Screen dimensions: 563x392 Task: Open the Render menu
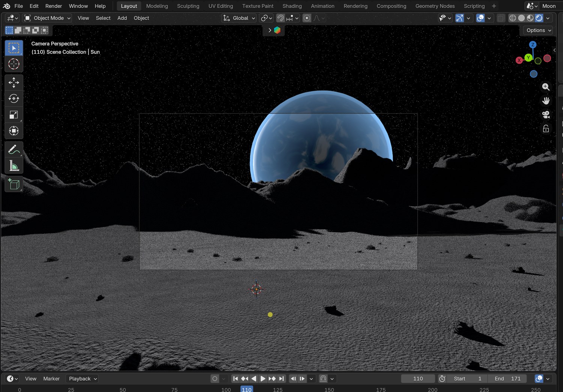click(54, 6)
